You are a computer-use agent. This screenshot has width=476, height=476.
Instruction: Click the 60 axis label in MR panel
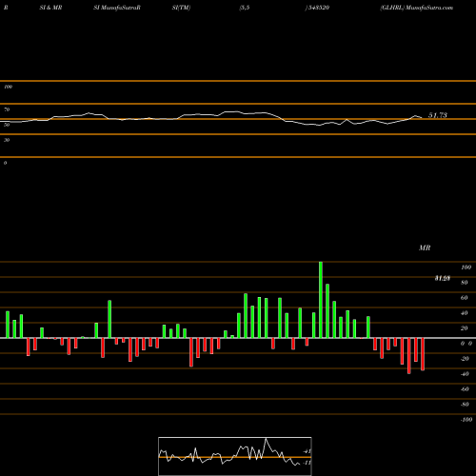pyautogui.click(x=464, y=298)
